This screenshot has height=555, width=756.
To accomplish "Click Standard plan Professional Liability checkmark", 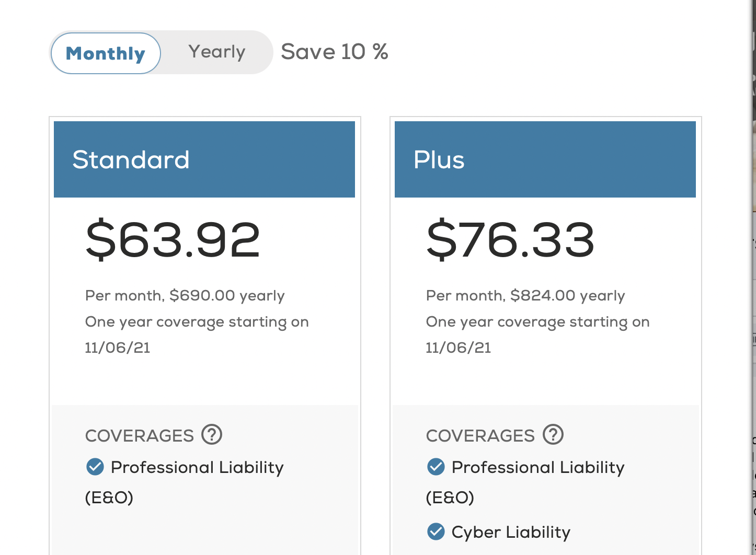I will pyautogui.click(x=95, y=467).
